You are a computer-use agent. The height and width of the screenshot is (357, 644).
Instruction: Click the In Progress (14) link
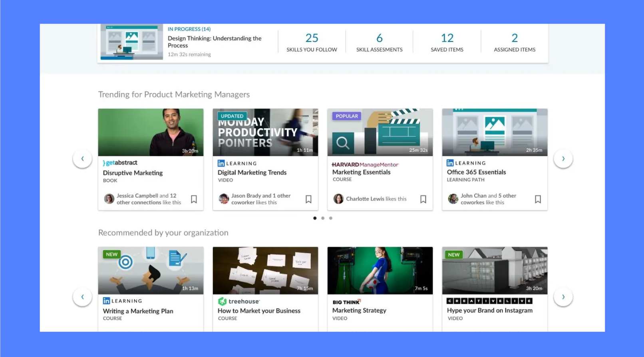coord(189,29)
